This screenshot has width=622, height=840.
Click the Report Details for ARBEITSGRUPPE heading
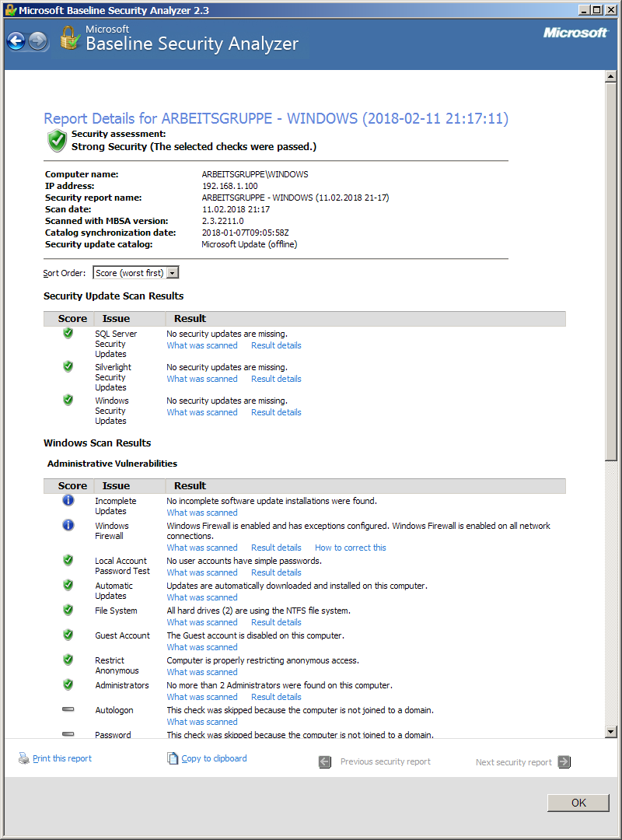tap(276, 118)
